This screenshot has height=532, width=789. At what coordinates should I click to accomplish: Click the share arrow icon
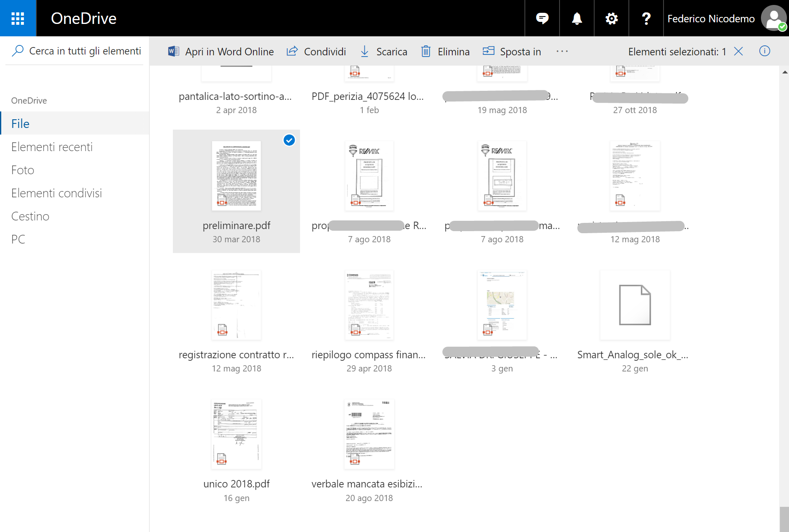(292, 51)
